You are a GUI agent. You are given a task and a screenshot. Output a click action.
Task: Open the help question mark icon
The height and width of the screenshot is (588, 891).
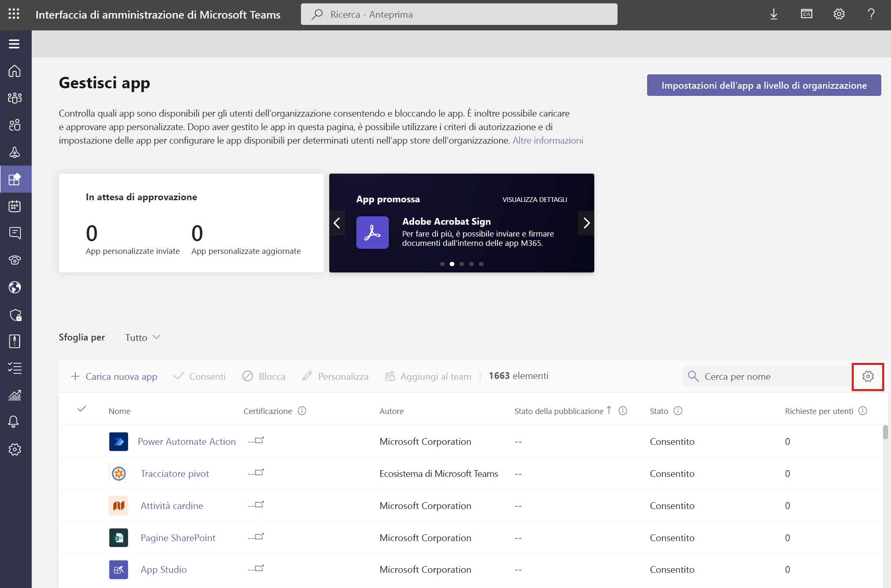click(871, 14)
